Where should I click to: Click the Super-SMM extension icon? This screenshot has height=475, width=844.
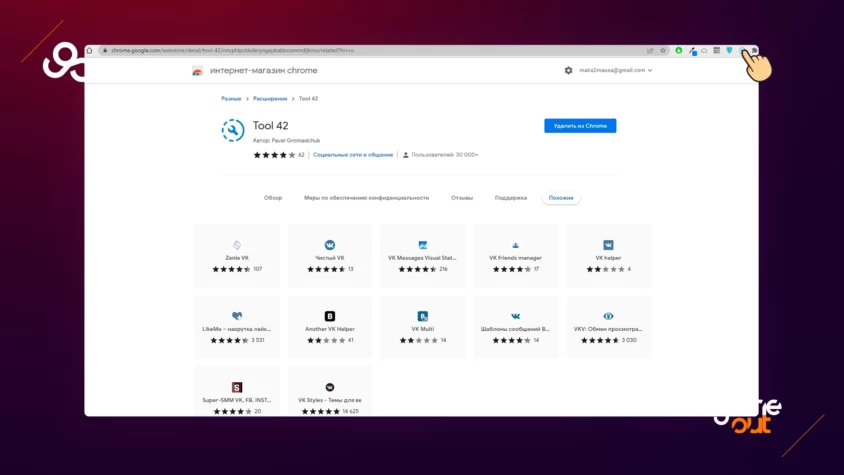pyautogui.click(x=237, y=387)
